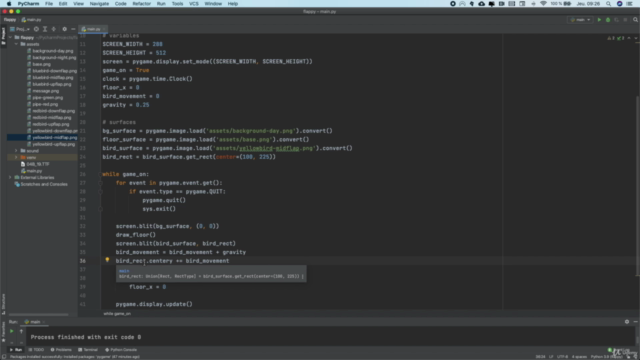Open Search Everywhere magnifier in PyCharm toolbar
640x360 pixels.
pyautogui.click(x=635, y=20)
